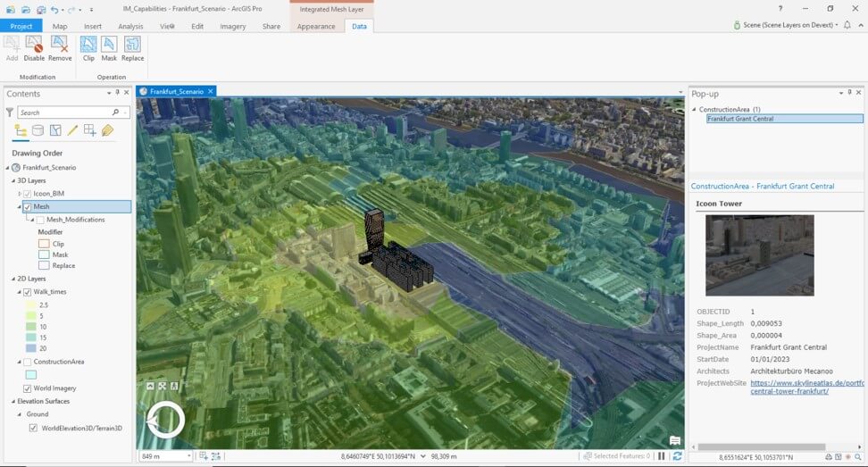Collapse the 2D Layers group
The image size is (868, 467).
click(x=13, y=279)
